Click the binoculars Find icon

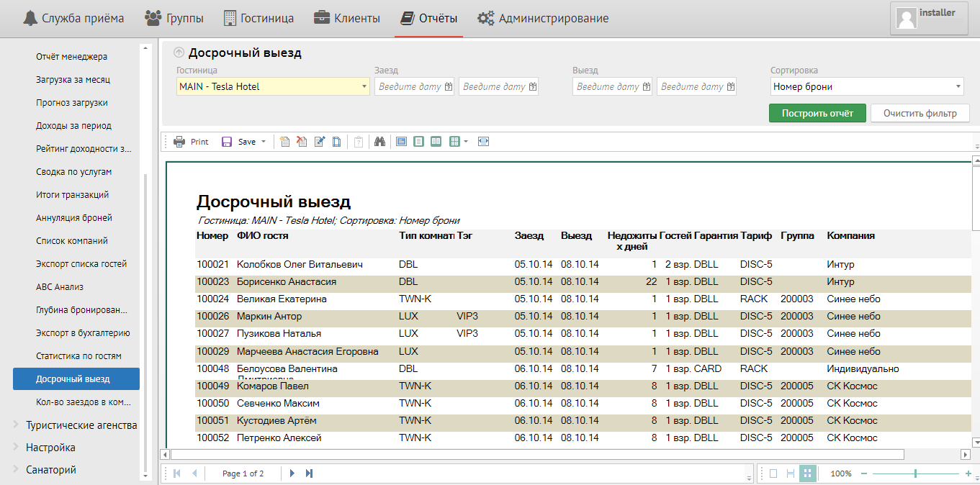[380, 142]
